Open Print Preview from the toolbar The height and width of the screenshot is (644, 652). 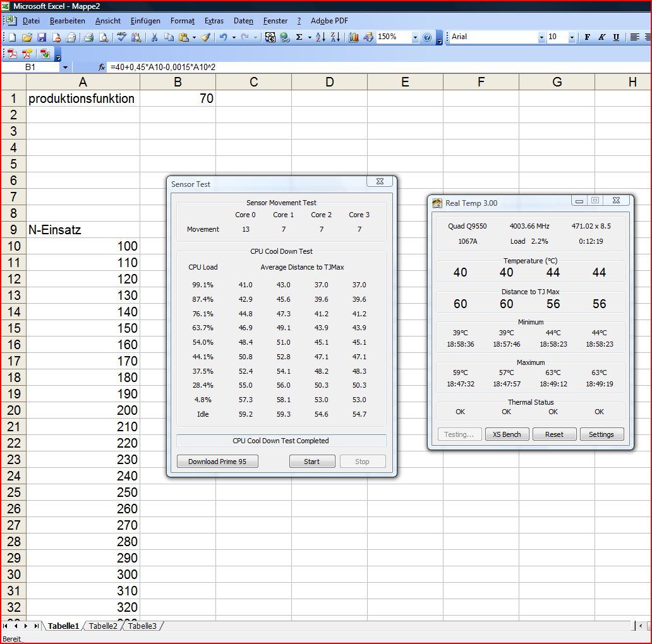pos(104,37)
